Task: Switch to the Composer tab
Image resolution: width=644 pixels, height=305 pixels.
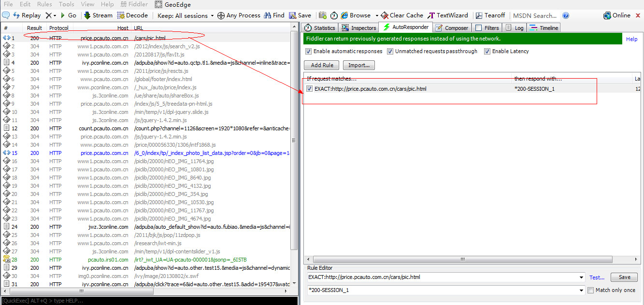Action: pyautogui.click(x=452, y=28)
